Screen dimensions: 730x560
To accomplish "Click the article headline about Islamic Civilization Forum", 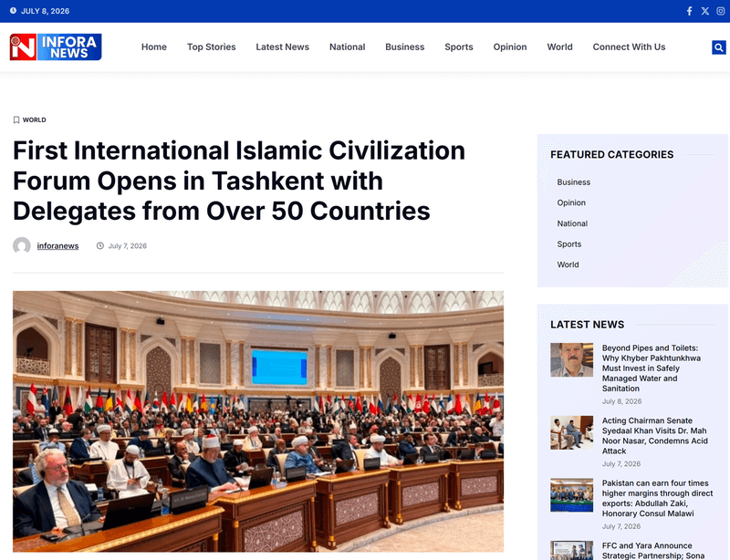I will coord(239,181).
